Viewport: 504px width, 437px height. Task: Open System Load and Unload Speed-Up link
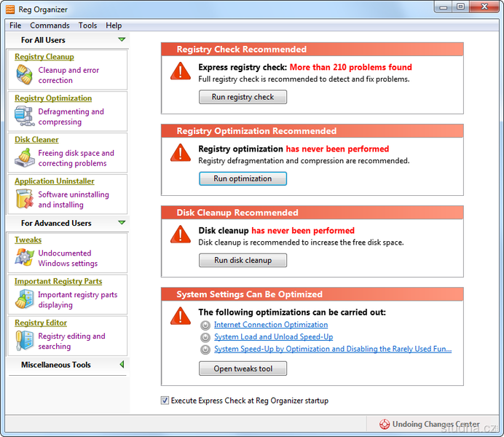pos(274,337)
